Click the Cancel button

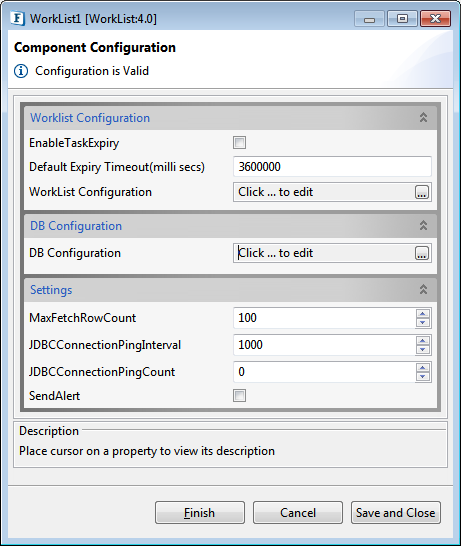coord(298,513)
